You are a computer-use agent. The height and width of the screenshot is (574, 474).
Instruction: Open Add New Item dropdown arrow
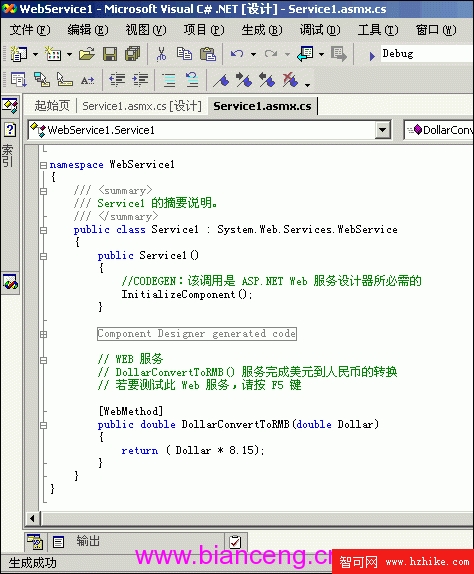pos(70,55)
